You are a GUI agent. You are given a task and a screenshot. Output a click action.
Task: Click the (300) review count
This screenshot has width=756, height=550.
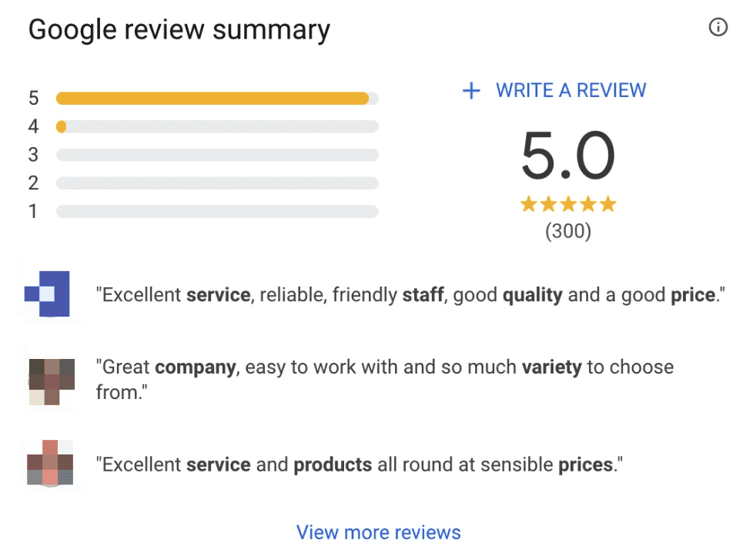[x=568, y=231]
